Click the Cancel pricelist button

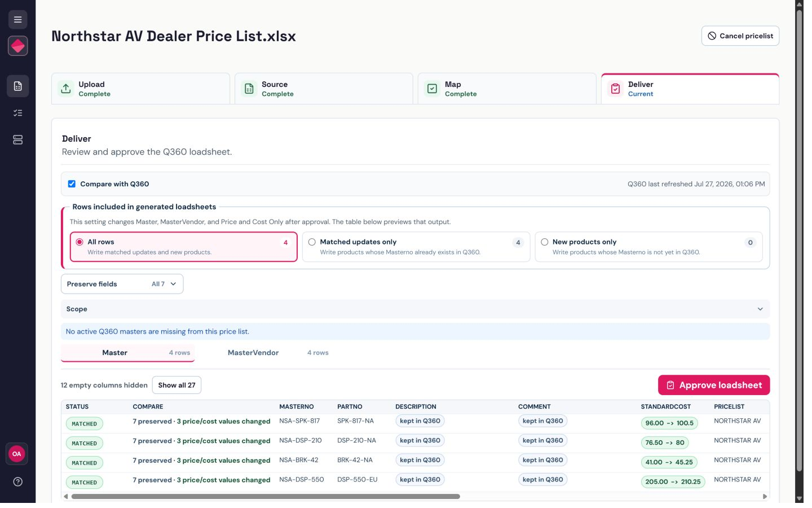(740, 36)
